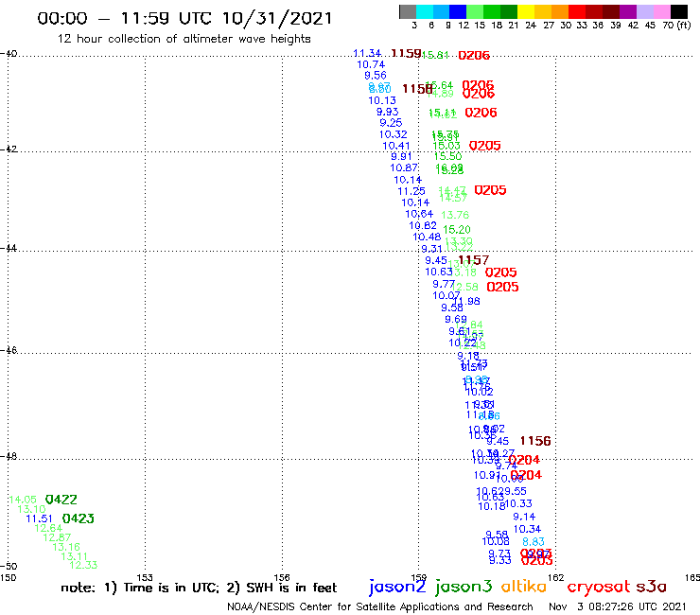Click the 'jason2' satellite label
Image resolution: width=700 pixels, height=615 pixels.
397,587
